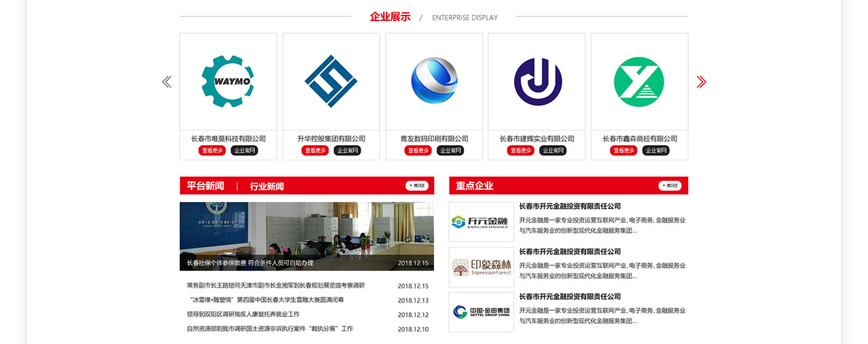Click 企业官网 under 长春市建辉实业有限公司
This screenshot has height=344, width=868.
point(553,151)
